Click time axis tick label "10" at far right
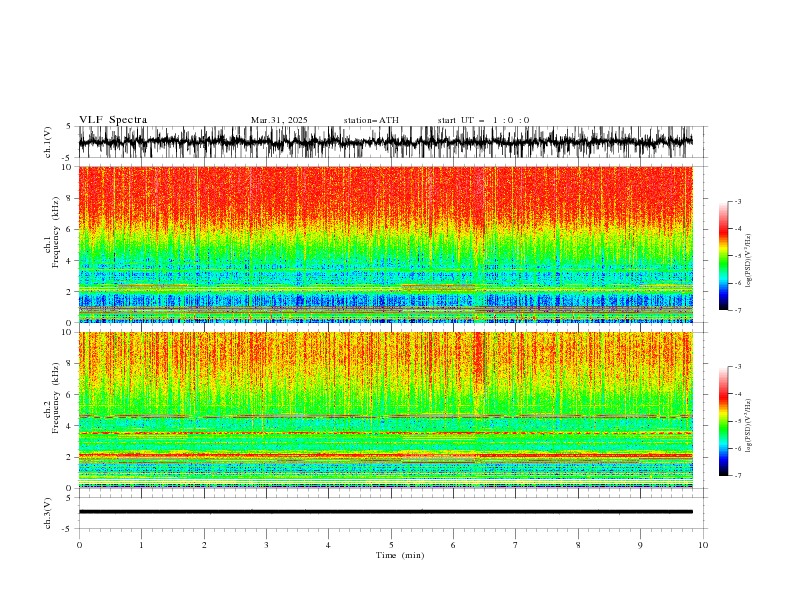 click(703, 545)
